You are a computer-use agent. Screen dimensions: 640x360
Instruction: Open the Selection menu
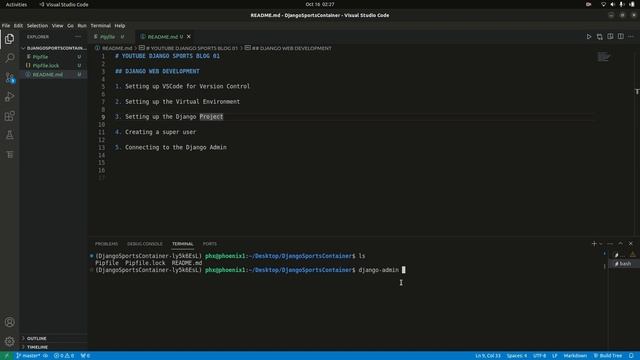coord(37,25)
